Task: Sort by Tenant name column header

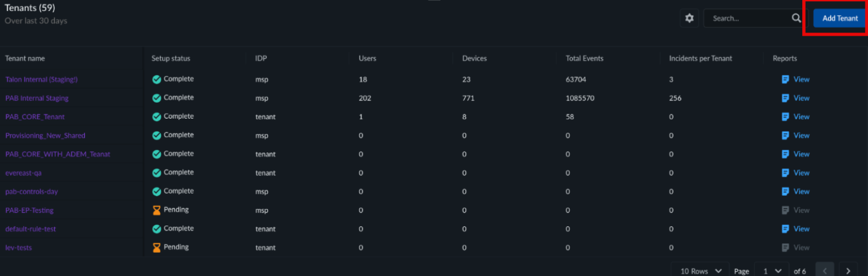Action: (x=25, y=58)
